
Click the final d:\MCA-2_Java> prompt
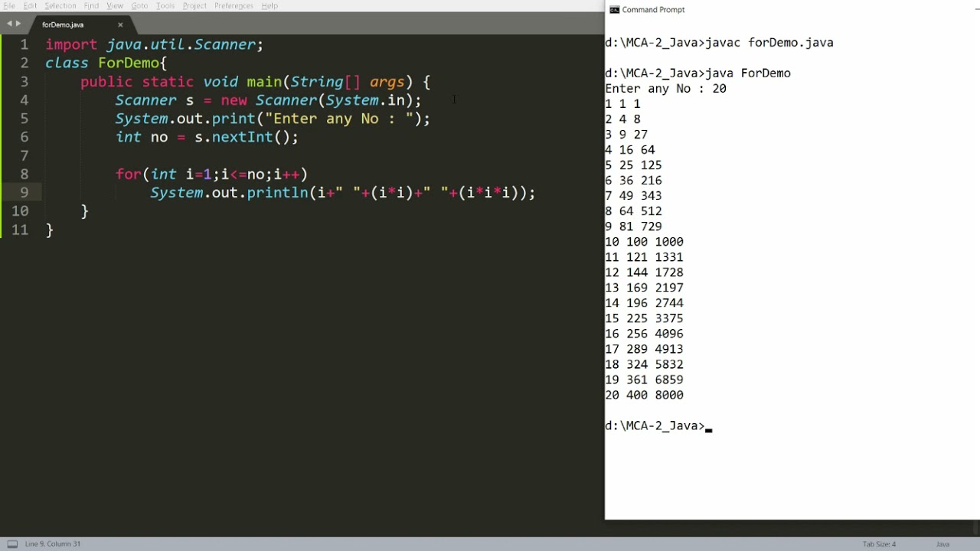pos(655,425)
